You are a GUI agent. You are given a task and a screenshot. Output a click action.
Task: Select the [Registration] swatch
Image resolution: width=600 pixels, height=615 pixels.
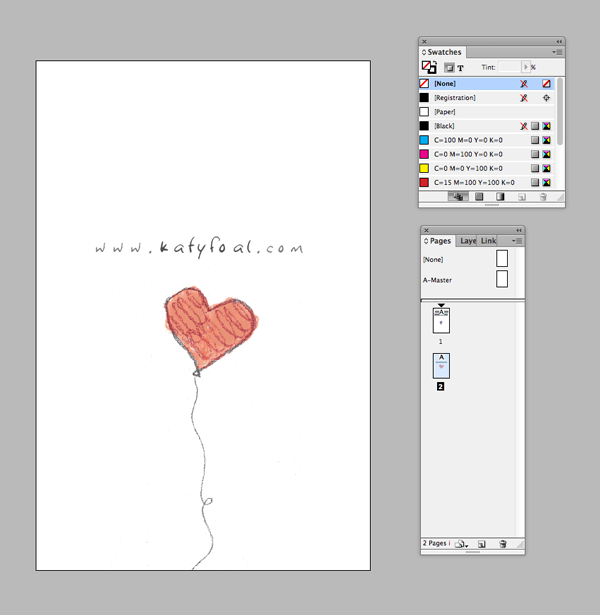click(486, 98)
